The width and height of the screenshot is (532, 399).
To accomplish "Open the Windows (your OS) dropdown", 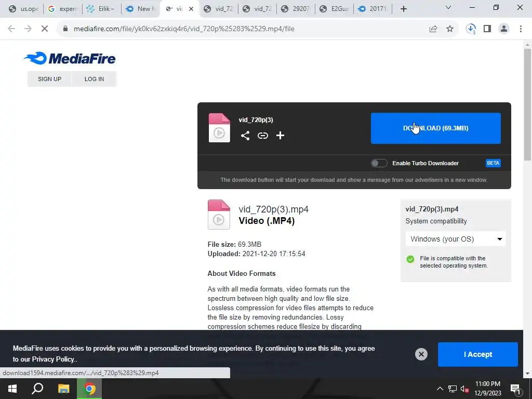I will tap(456, 239).
